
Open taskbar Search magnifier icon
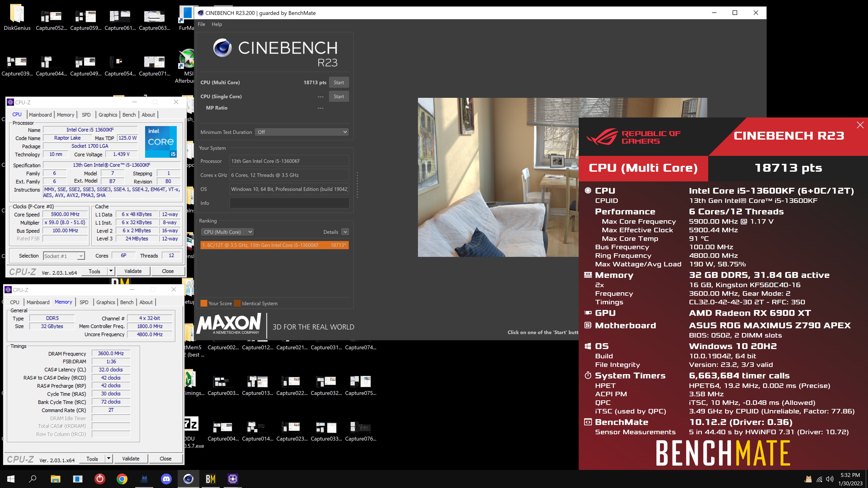coord(33,479)
